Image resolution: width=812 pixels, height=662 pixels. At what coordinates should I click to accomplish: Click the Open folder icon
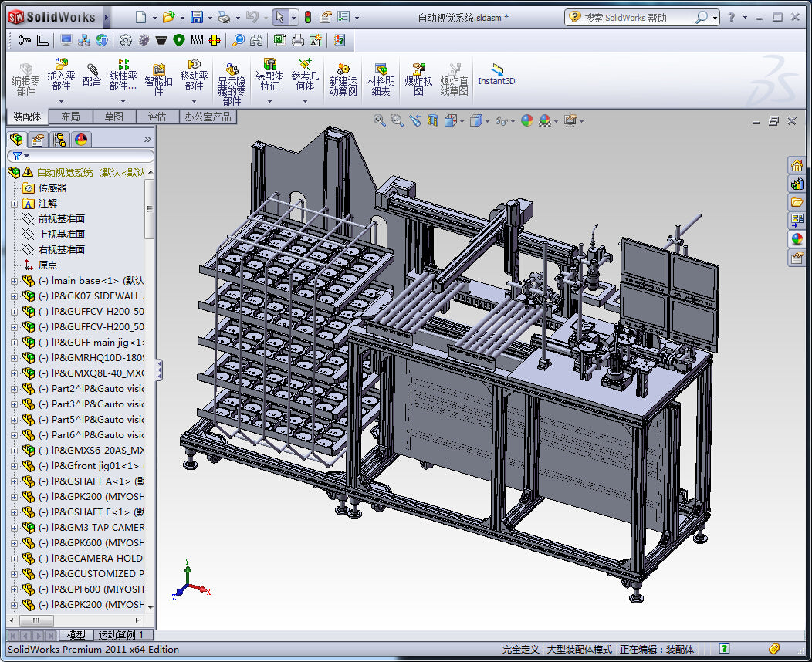(168, 17)
